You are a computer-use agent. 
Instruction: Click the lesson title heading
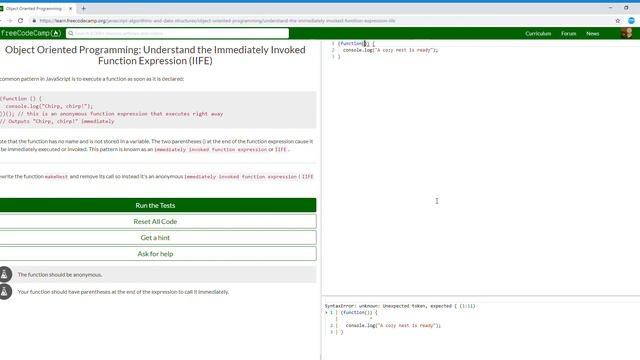tap(155, 55)
